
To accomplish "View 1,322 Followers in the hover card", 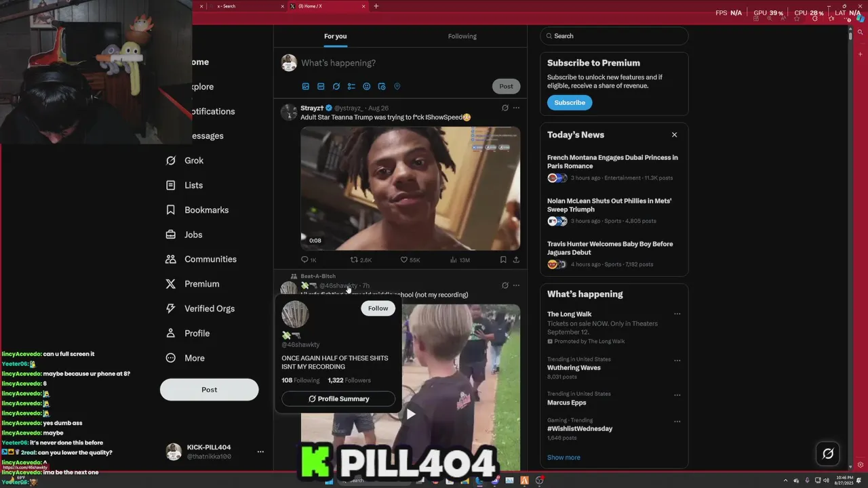I will 349,380.
